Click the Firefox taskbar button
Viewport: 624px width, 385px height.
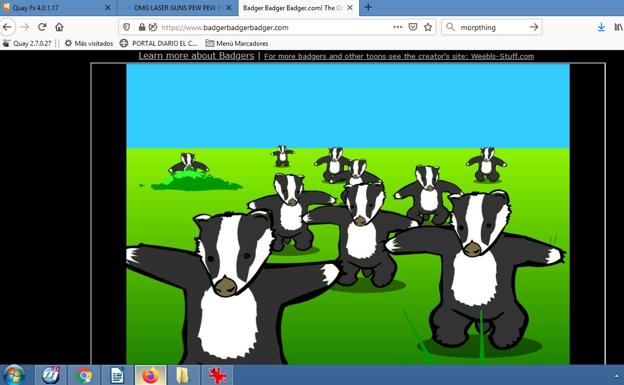pos(150,375)
